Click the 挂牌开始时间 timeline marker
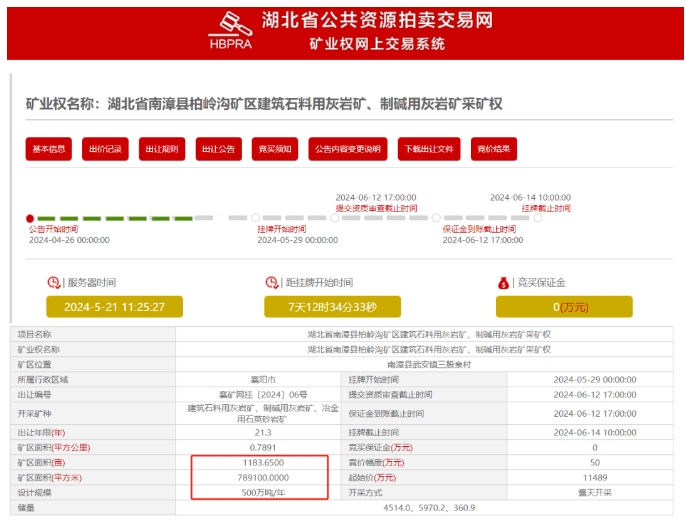Screen dimensions: 686x529 [x=256, y=218]
